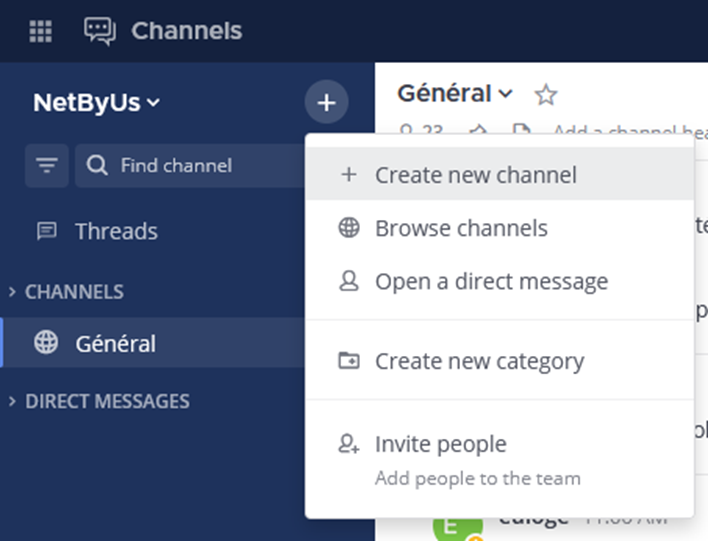708x541 pixels.
Task: Open the Général channel header dropdown
Action: pyautogui.click(x=455, y=94)
